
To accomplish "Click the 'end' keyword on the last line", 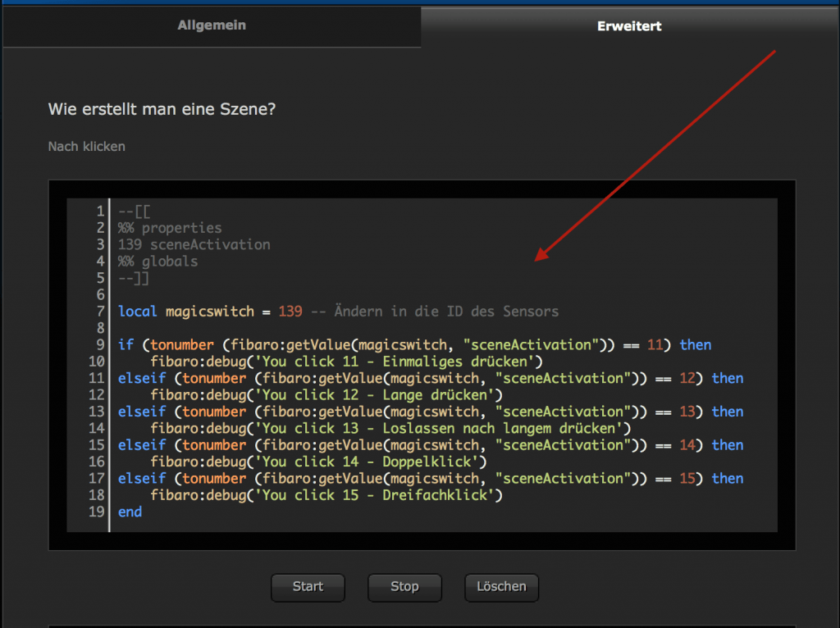I will click(130, 512).
